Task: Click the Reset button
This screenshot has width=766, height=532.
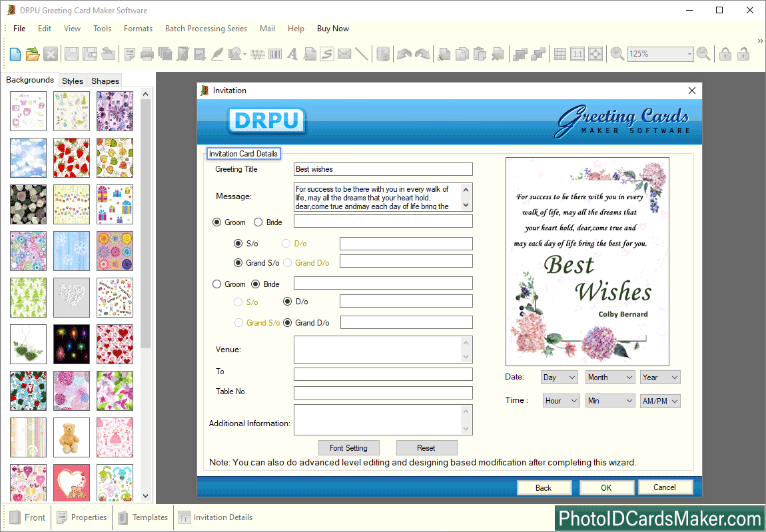Action: coord(426,447)
